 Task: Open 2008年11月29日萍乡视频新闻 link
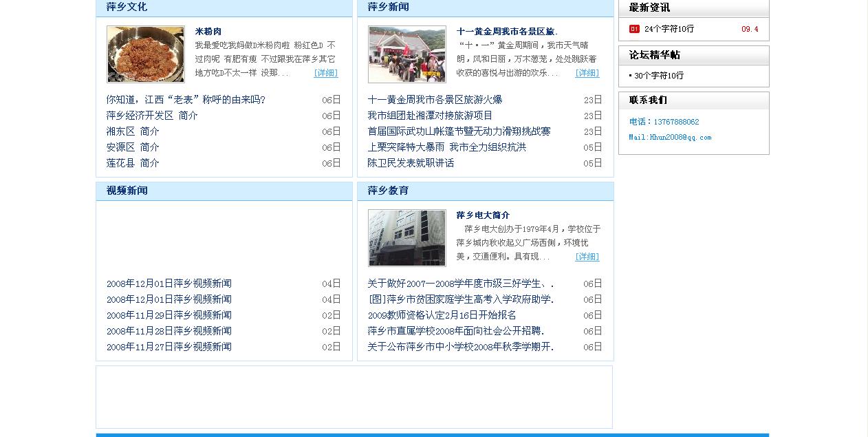coord(169,315)
